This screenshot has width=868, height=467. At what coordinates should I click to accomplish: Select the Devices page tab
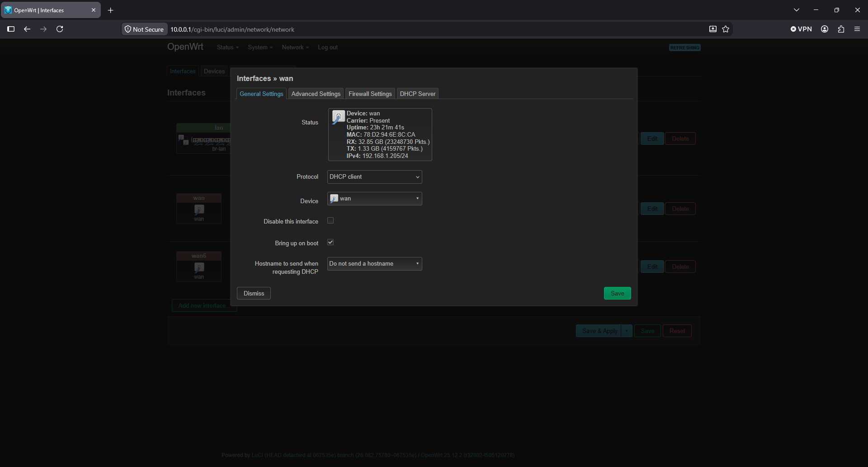214,71
